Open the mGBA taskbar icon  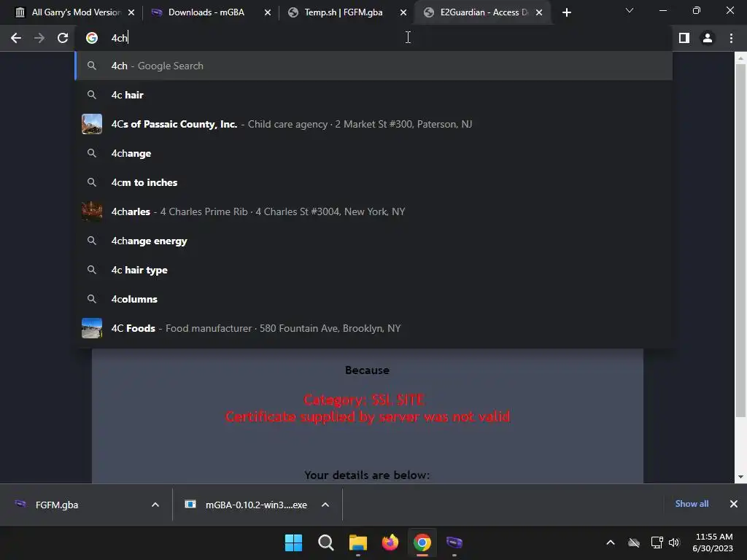pos(454,542)
